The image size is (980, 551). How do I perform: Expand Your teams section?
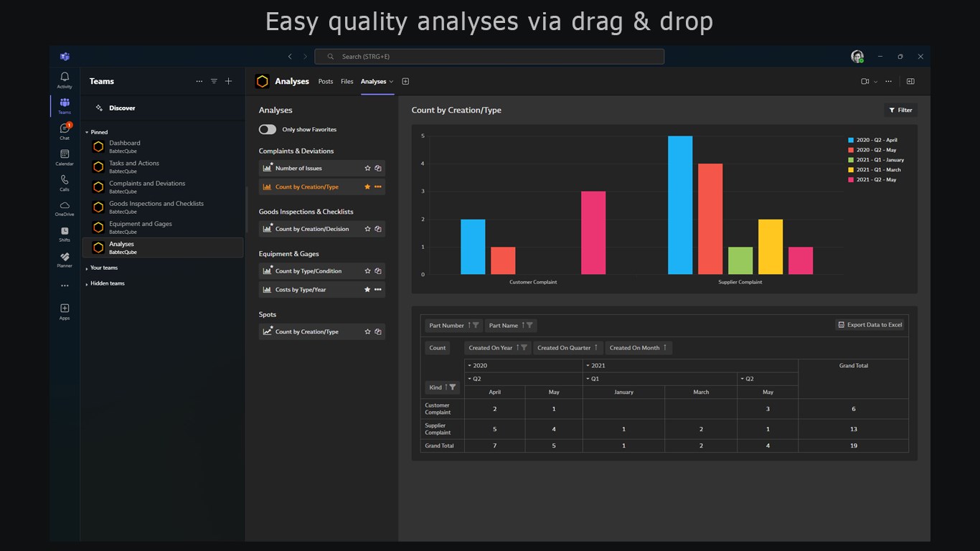click(x=88, y=268)
